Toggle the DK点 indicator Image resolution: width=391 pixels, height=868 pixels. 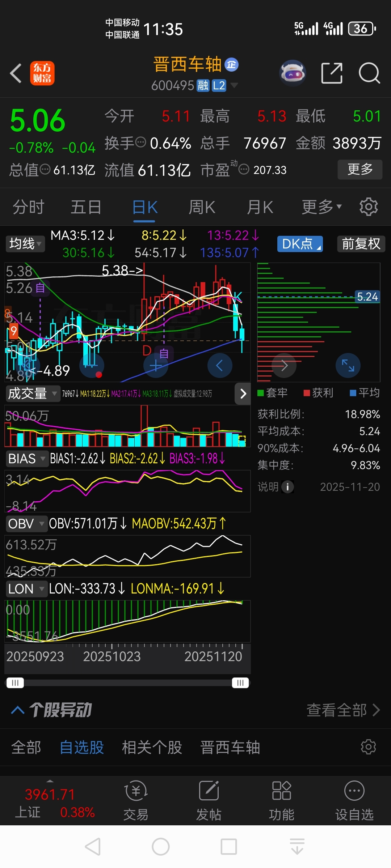[300, 244]
